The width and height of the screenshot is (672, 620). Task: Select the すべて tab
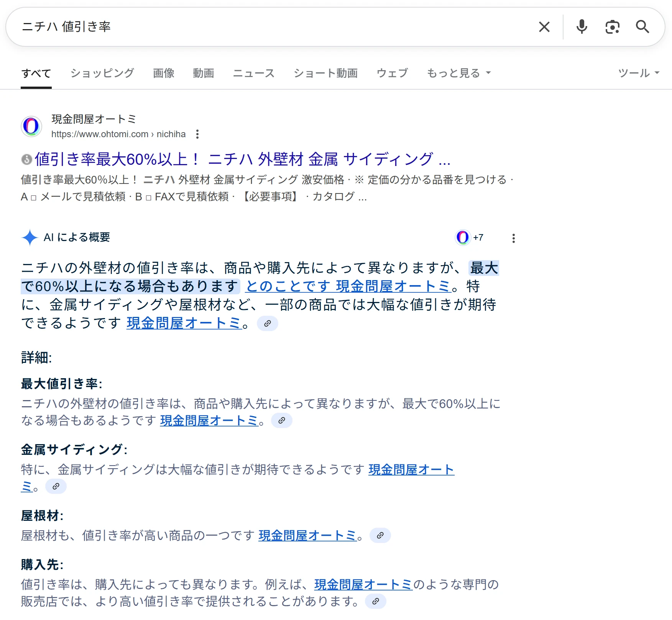point(36,73)
